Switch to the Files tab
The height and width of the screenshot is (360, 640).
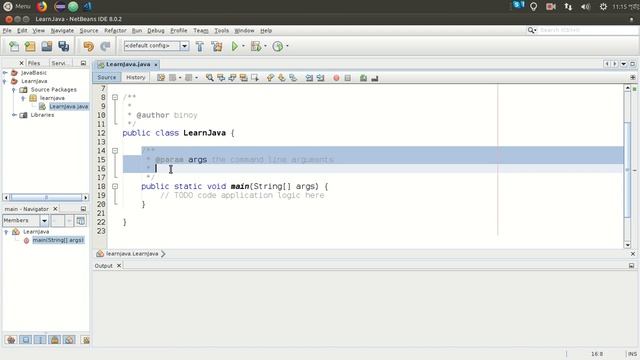pyautogui.click(x=34, y=63)
